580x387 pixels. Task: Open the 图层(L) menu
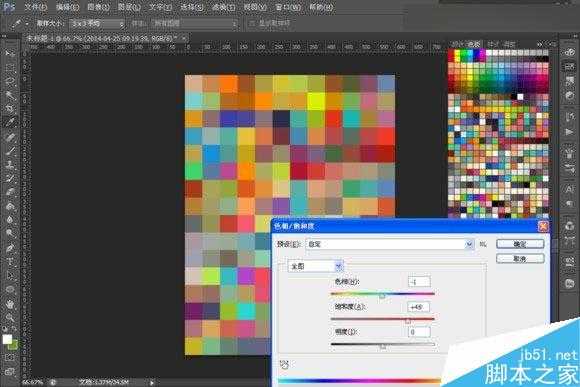tap(129, 7)
